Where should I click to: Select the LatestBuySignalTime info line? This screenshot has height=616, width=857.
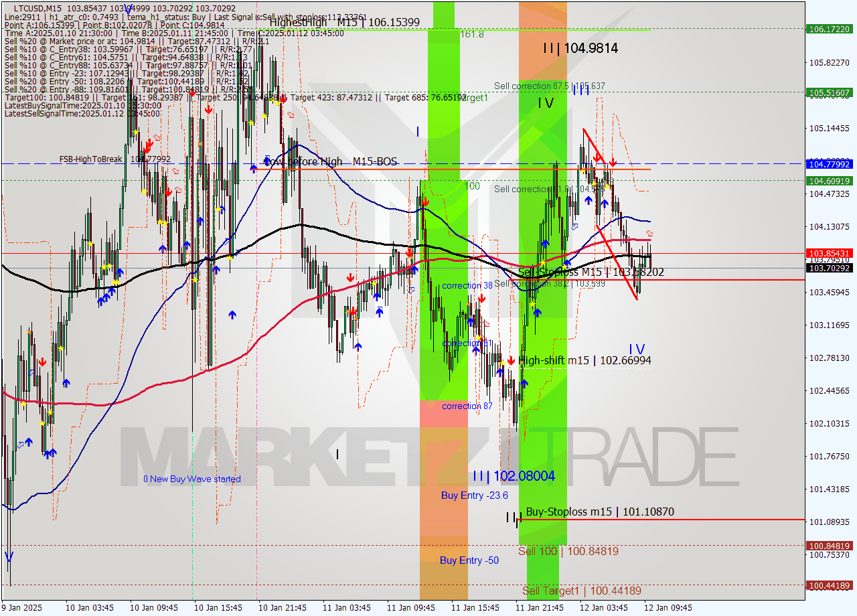[82, 105]
